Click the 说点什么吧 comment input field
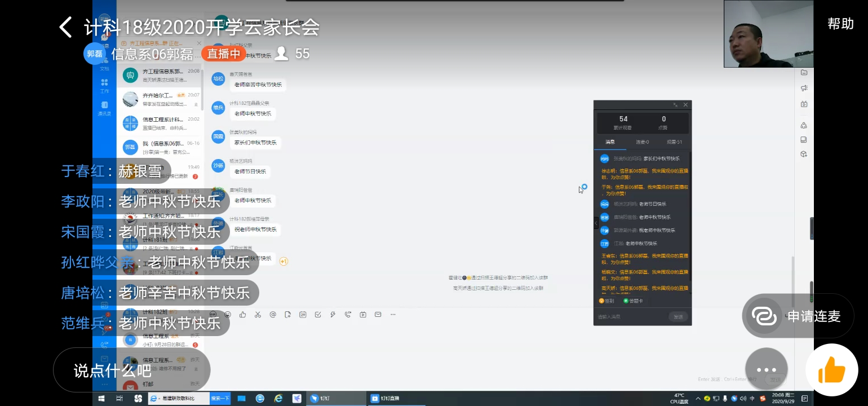This screenshot has height=406, width=868. pos(131,370)
